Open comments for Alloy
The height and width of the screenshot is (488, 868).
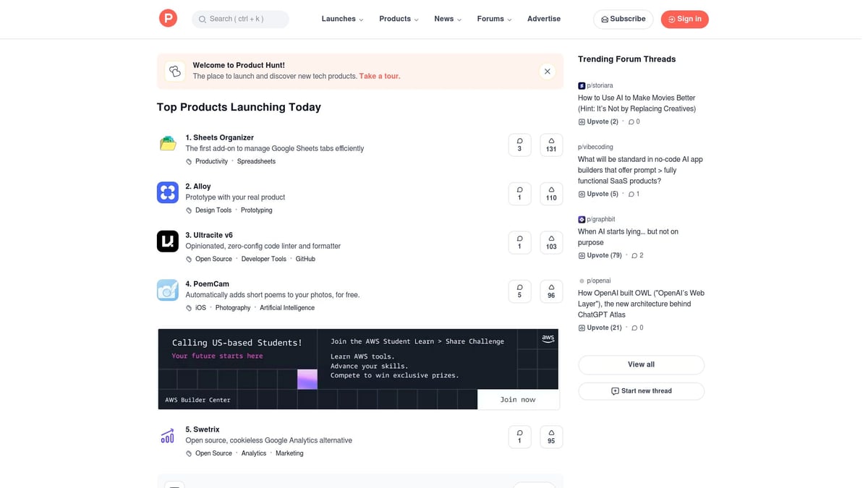[519, 194]
